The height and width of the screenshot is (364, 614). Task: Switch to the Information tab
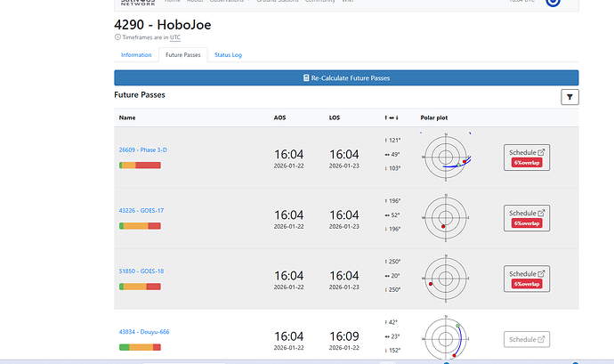click(x=136, y=55)
